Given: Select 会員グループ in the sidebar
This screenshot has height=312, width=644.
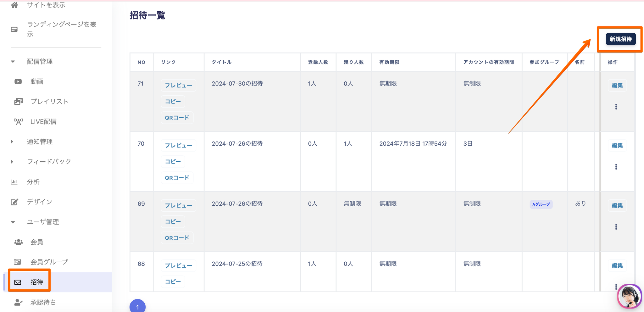Looking at the screenshot, I should point(49,262).
